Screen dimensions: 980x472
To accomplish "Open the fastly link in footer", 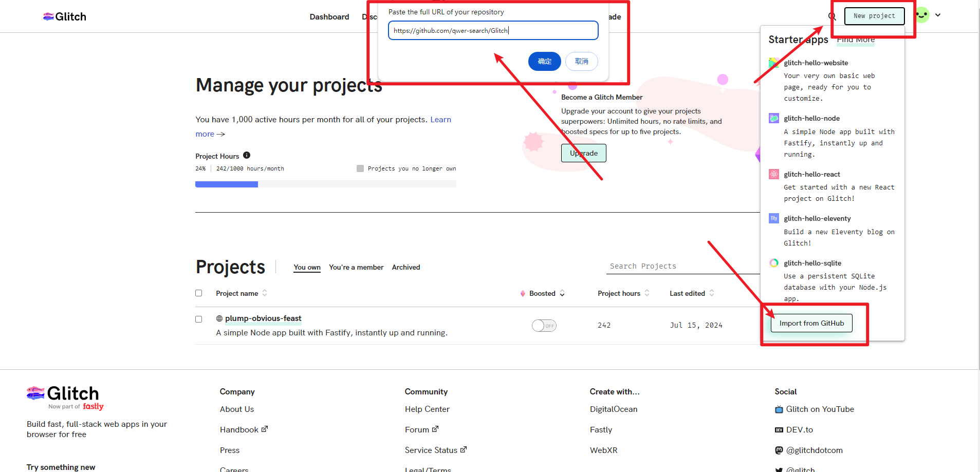I will (x=93, y=406).
